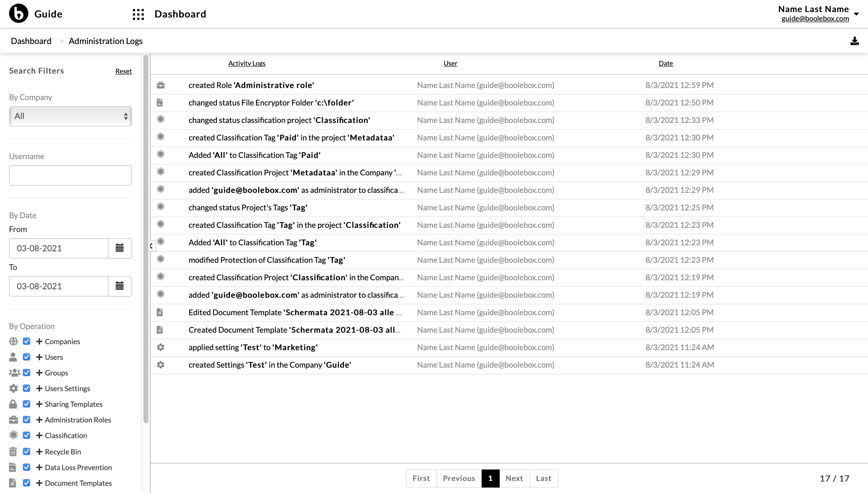Image resolution: width=868 pixels, height=493 pixels.
Task: Click hexagon icon of 'changed status classification project' row
Action: tap(160, 120)
